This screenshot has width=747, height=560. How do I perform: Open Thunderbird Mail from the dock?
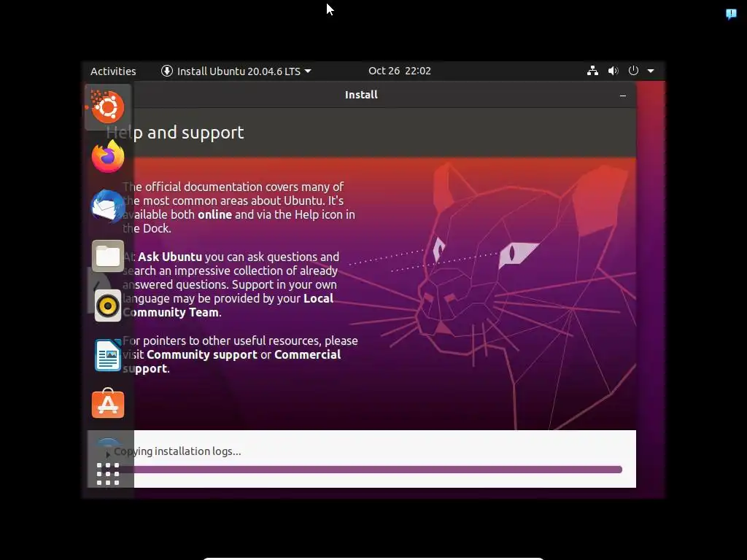(108, 206)
